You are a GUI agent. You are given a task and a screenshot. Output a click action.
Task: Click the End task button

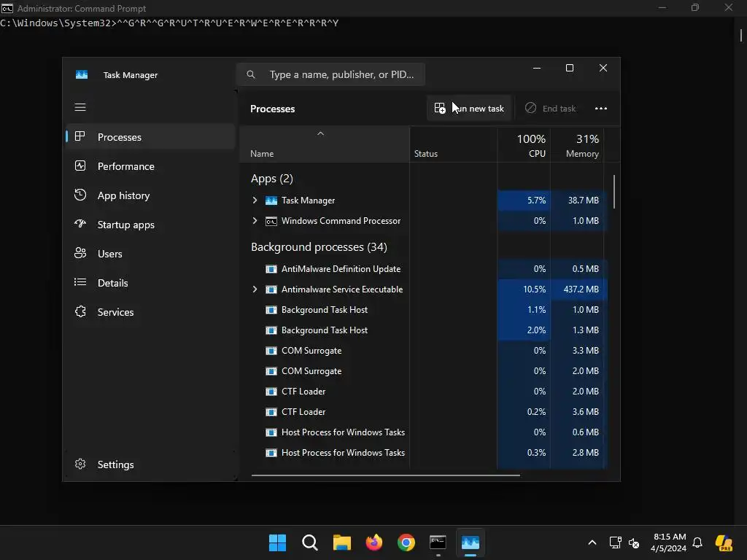[x=550, y=109]
